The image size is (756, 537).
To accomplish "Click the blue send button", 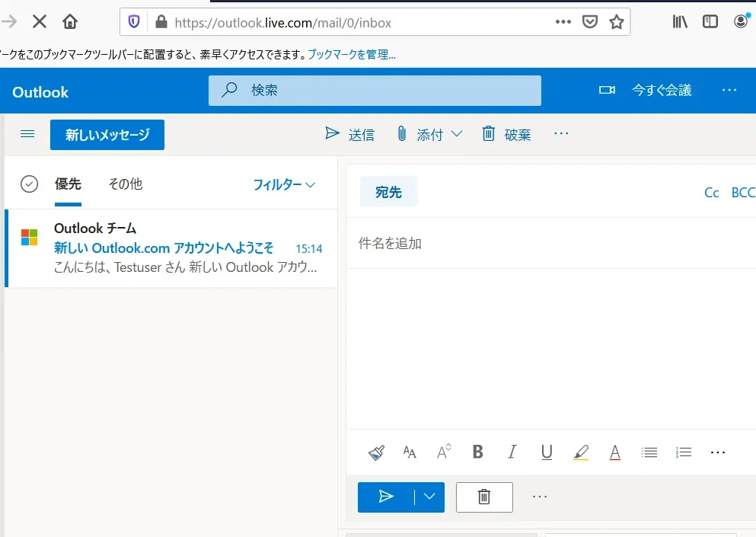I will 386,497.
